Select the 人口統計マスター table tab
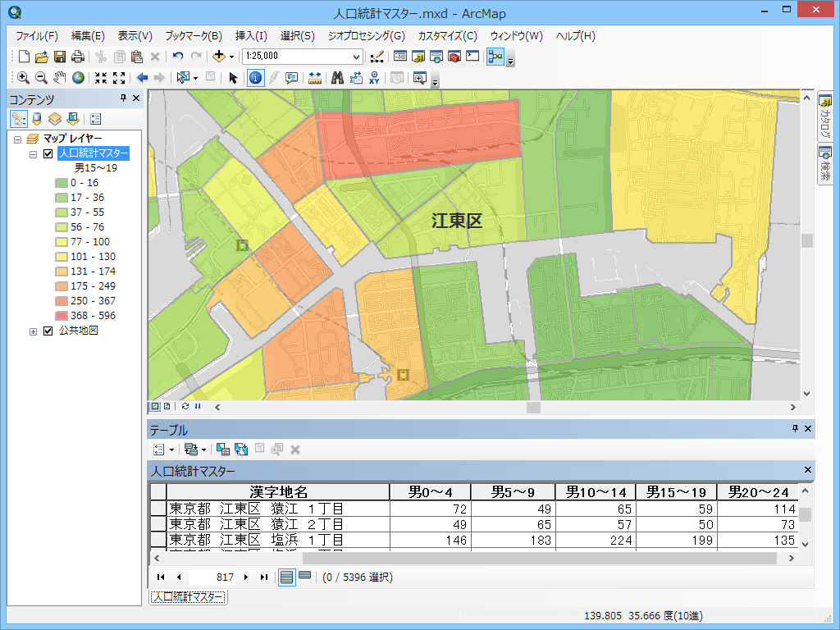The width and height of the screenshot is (840, 630). coord(188,597)
